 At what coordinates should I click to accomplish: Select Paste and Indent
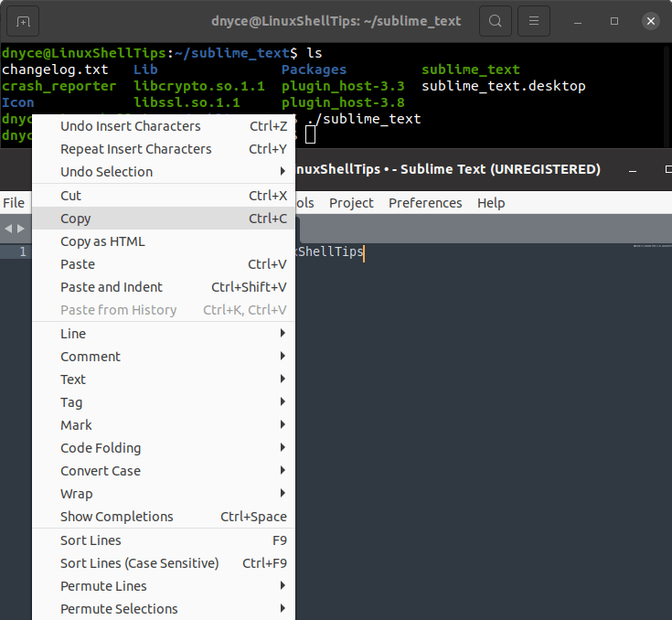pyautogui.click(x=164, y=287)
